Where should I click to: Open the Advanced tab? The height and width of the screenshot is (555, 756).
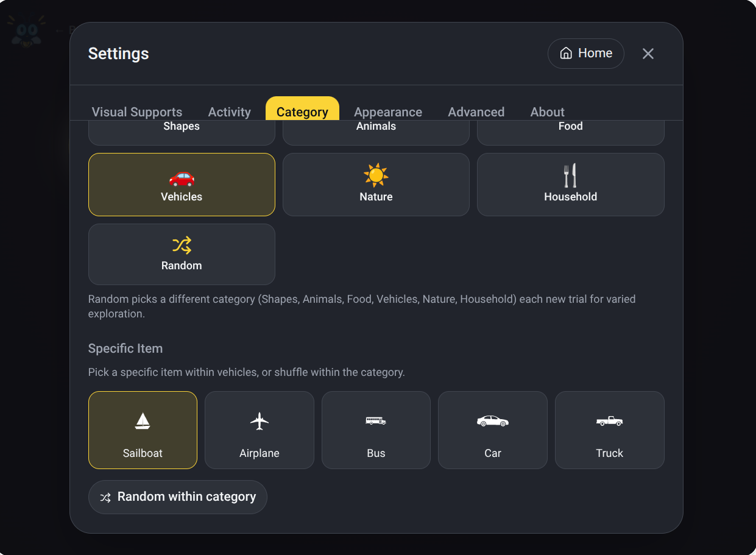[x=476, y=112]
